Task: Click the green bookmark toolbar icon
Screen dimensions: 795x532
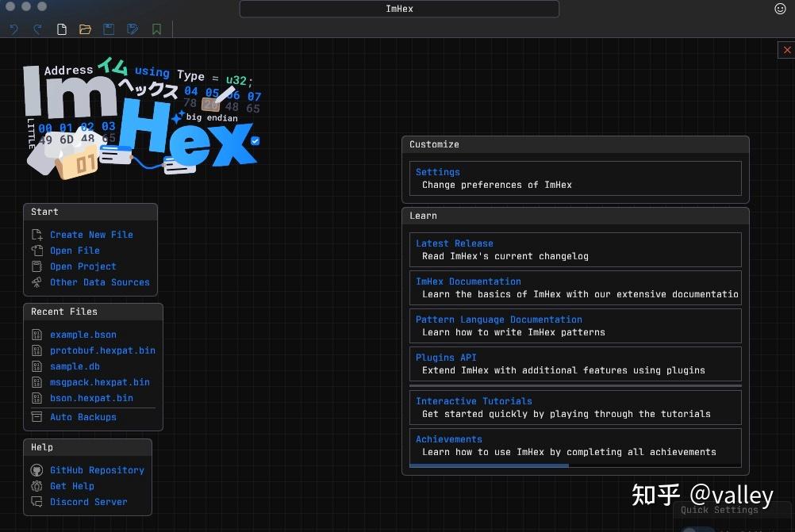Action: 156,29
